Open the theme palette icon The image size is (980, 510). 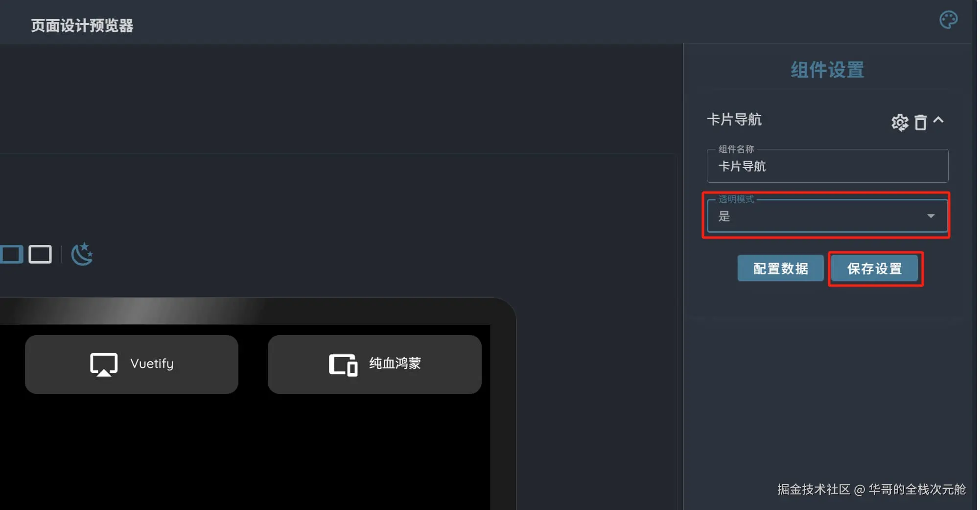pos(948,20)
